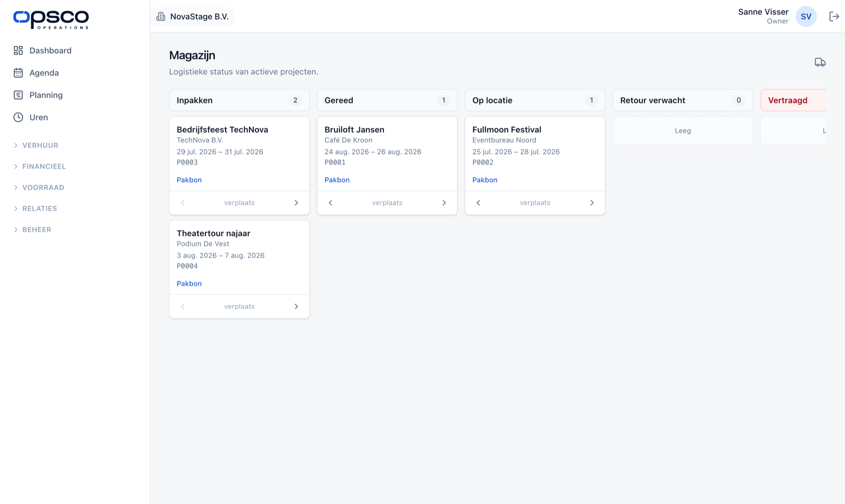Open Pakbon for Fullmoon Festival
845x504 pixels.
tap(485, 180)
